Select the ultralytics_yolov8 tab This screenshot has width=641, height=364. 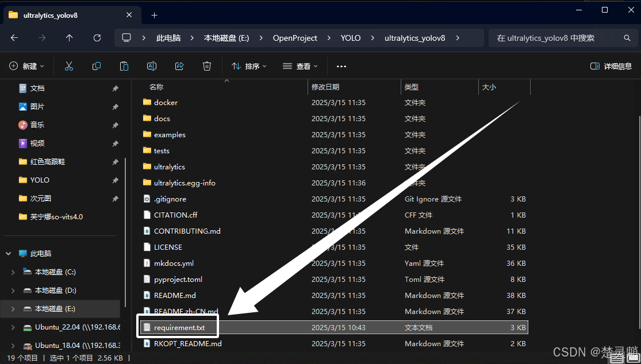pyautogui.click(x=71, y=16)
